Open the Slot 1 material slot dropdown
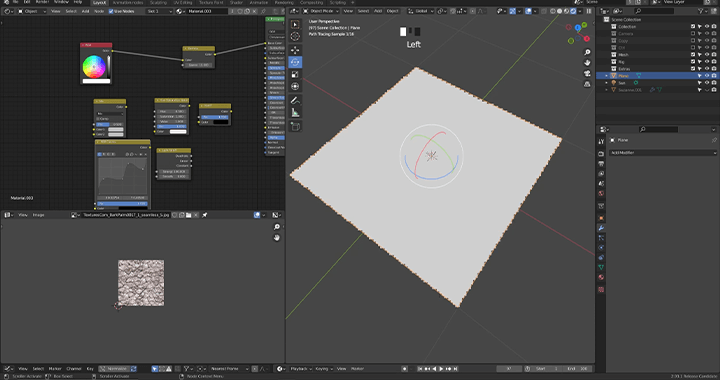 click(159, 11)
